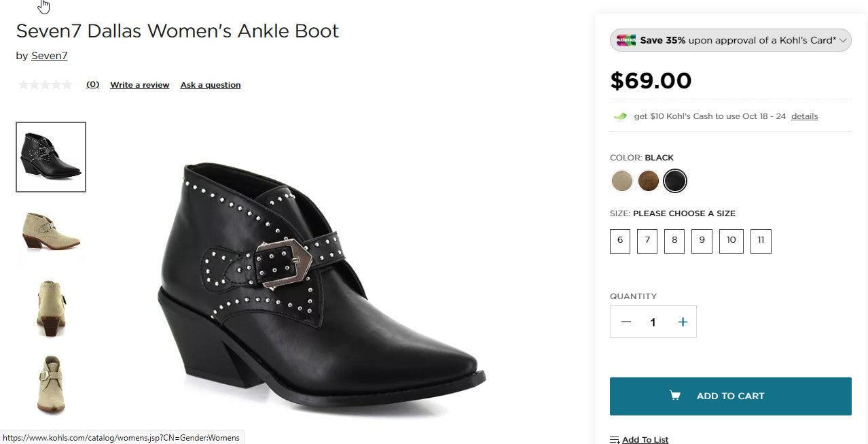Open Kohl's Cash details
Viewport: 868px width, 444px height.
coord(804,116)
